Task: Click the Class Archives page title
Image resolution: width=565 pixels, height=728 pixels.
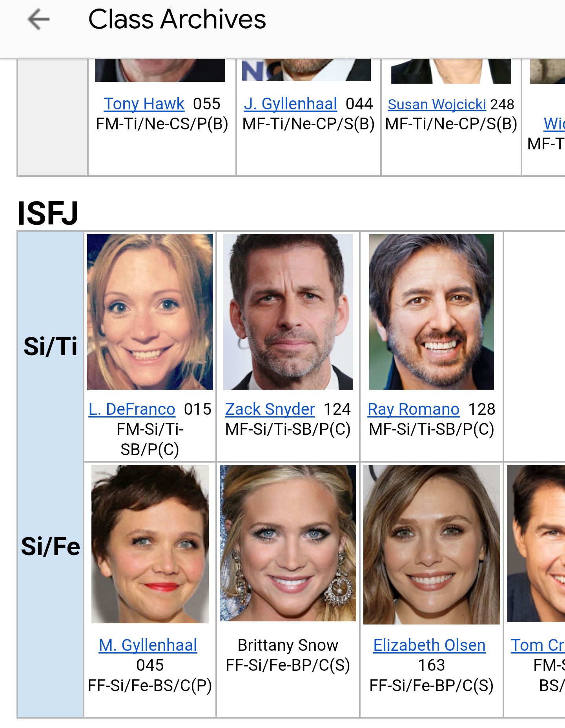Action: (177, 19)
